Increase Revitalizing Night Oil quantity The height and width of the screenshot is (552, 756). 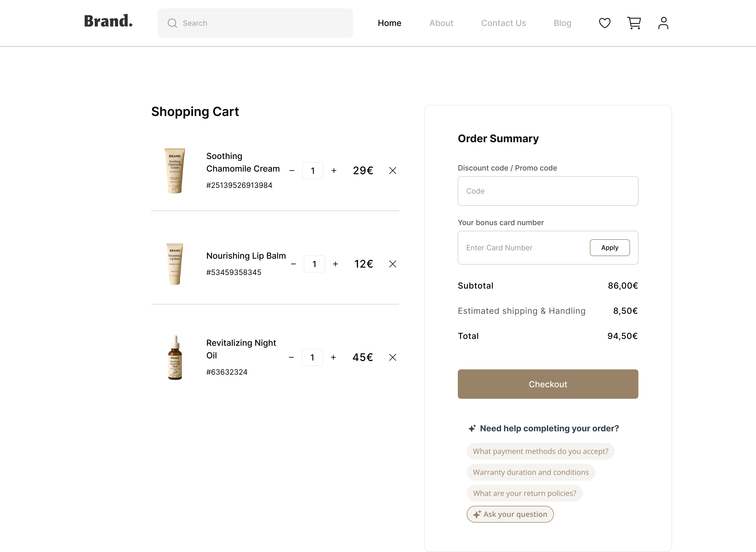pos(333,358)
